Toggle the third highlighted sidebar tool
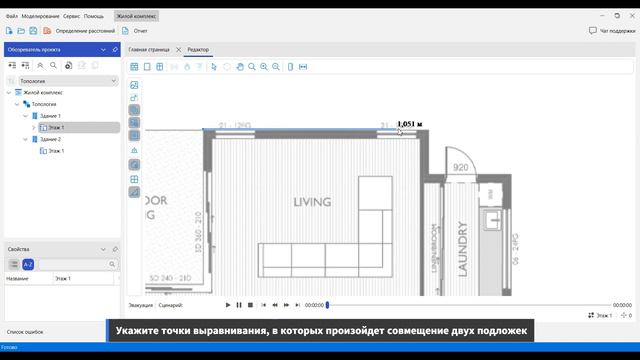Screen dimensions: 640x360 134,135
